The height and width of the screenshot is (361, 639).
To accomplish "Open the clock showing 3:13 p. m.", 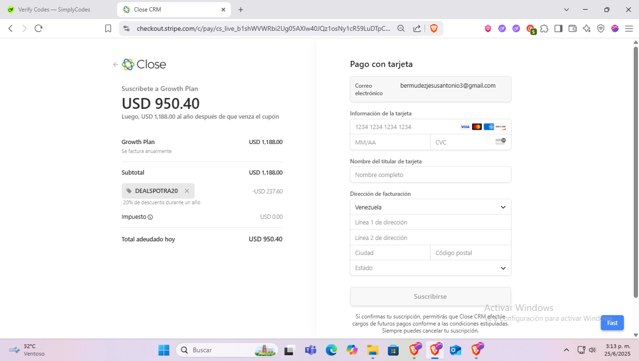I will coord(617,350).
